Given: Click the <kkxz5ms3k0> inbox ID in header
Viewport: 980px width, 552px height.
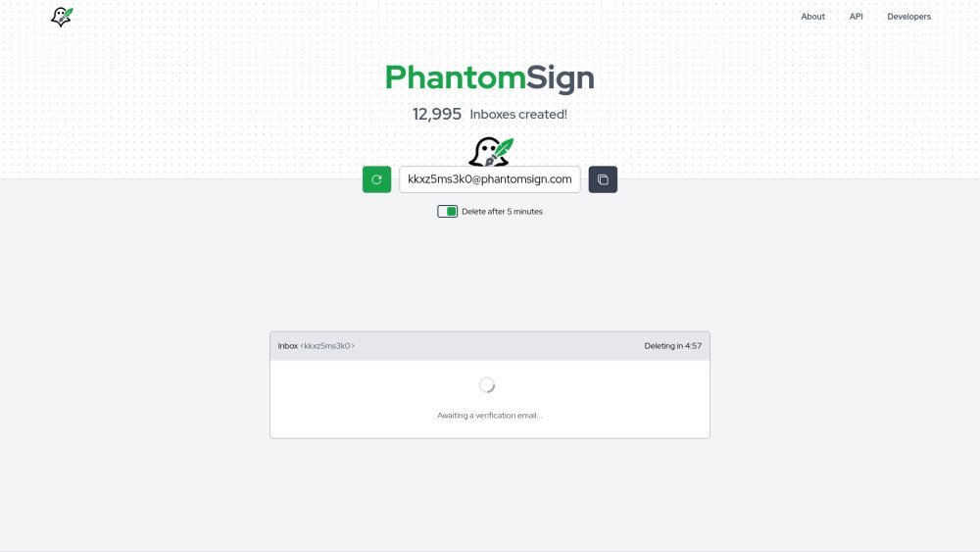Looking at the screenshot, I should (x=327, y=346).
